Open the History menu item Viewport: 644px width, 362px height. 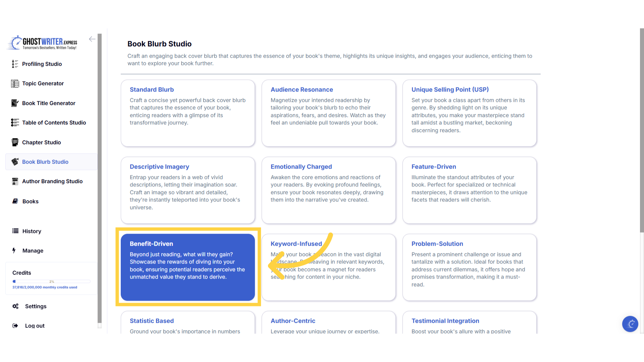pos(32,231)
